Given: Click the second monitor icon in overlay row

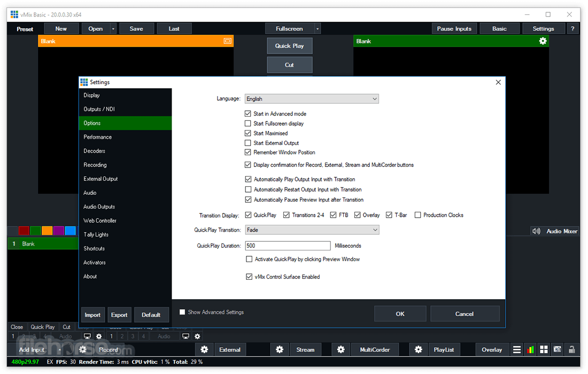Looking at the screenshot, I should [185, 336].
